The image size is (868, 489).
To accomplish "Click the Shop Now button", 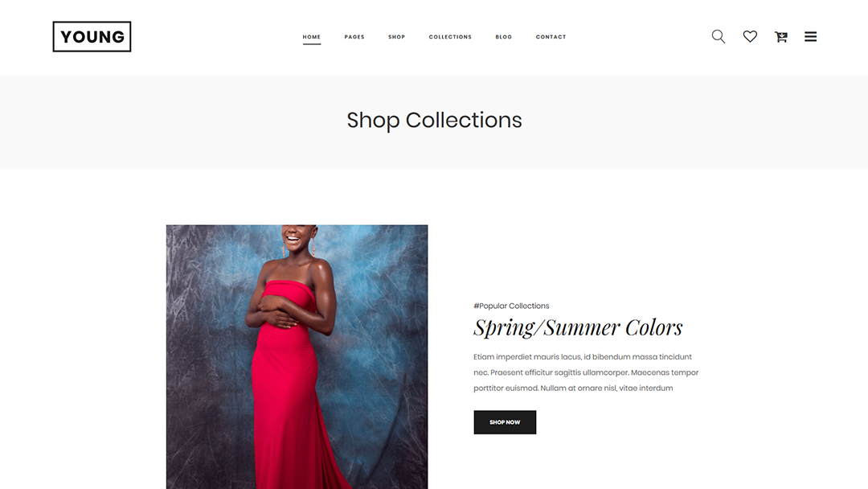I will click(505, 422).
